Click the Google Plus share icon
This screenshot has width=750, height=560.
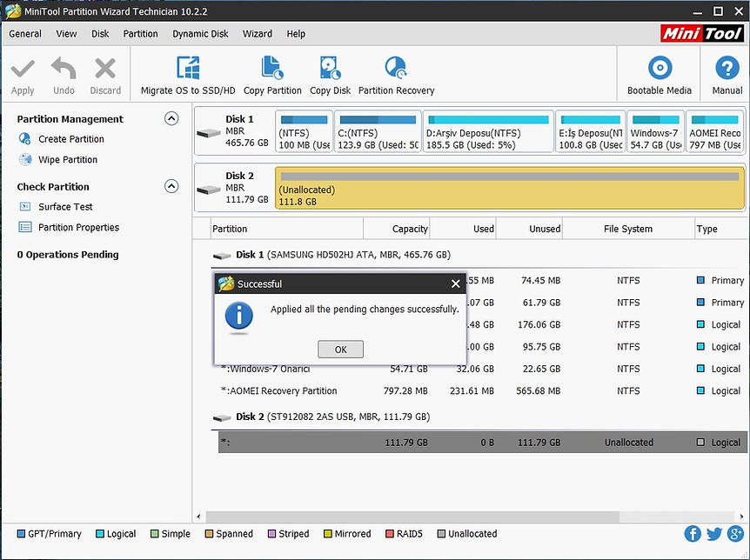coord(736,534)
